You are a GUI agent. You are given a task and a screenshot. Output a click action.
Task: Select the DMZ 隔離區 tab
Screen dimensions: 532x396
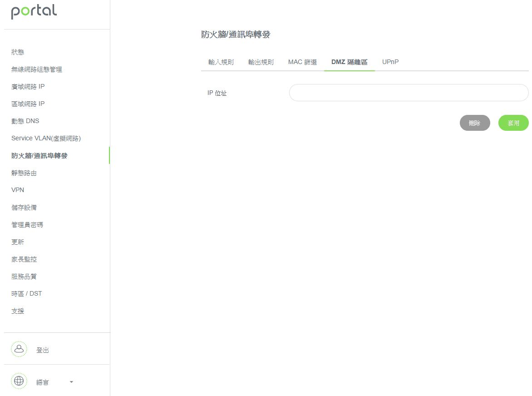(x=350, y=62)
